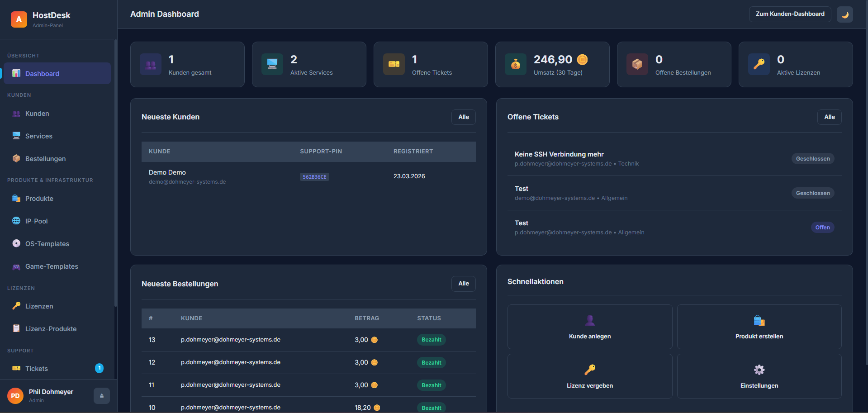
Task: Click the Zum Kunden-Dashboard button
Action: coord(790,14)
